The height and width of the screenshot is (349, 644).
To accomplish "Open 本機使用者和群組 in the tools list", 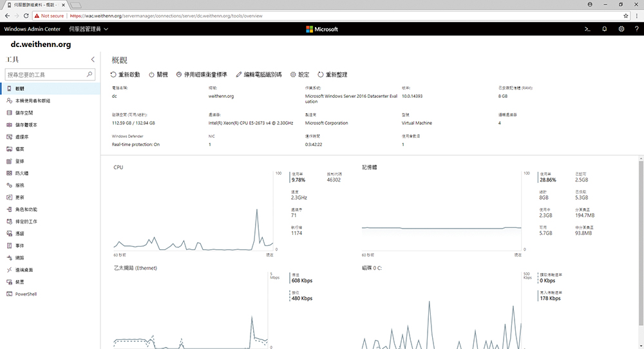I will [x=50, y=100].
